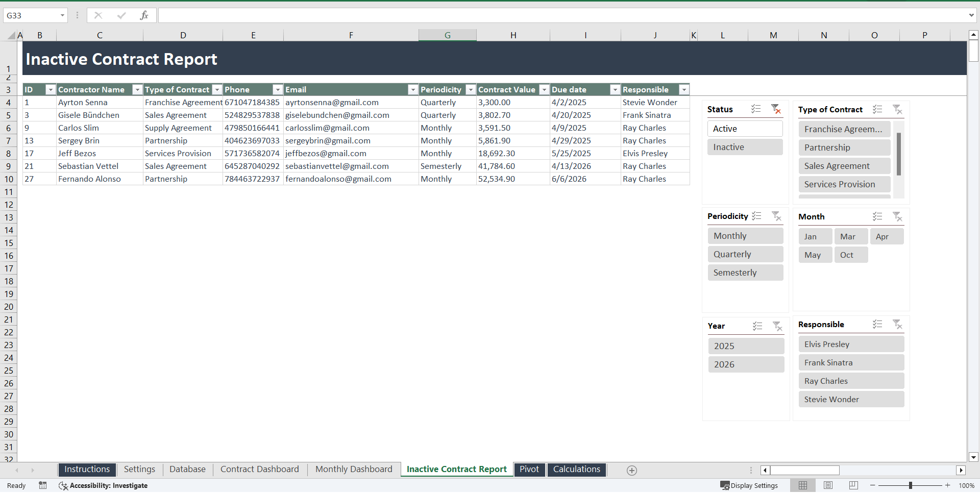Switch to Page Break Preview view
Screen dimensions: 980x493
coord(853,485)
